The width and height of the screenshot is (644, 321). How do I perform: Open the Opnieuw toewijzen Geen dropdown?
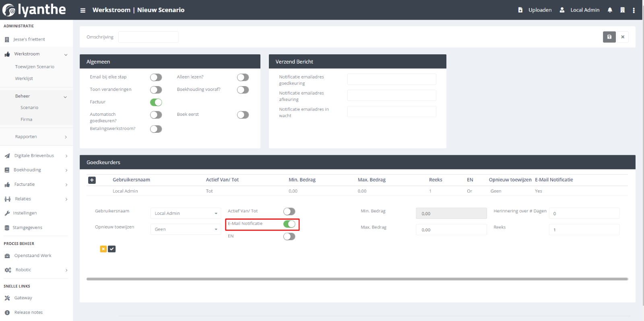(186, 229)
